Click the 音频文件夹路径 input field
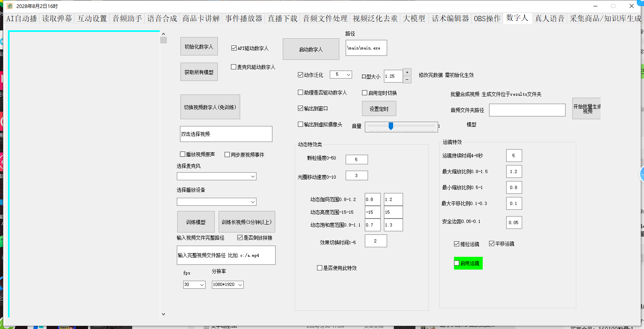This screenshot has width=644, height=329. 527,110
